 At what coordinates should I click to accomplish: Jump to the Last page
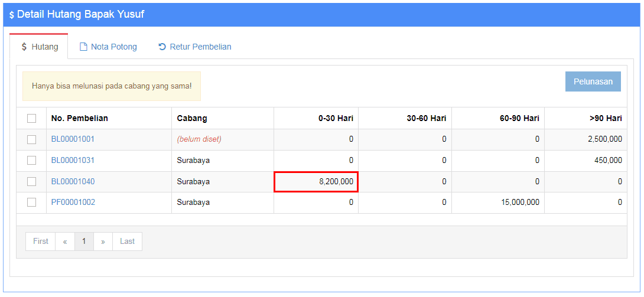pyautogui.click(x=127, y=241)
